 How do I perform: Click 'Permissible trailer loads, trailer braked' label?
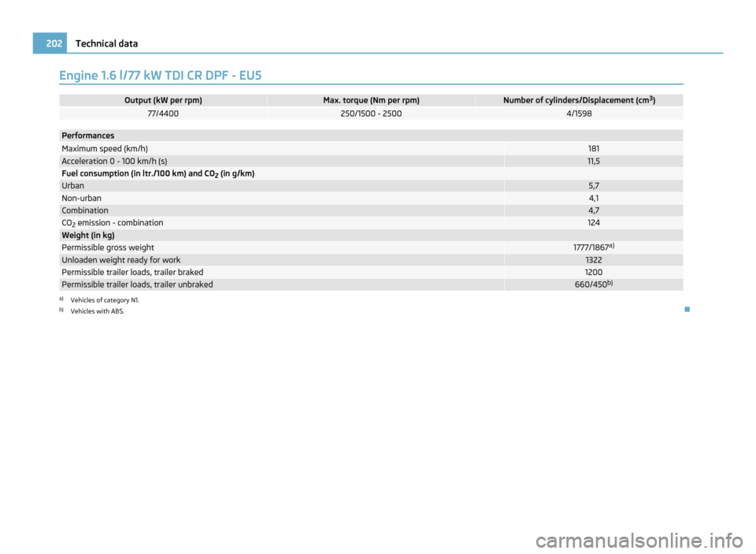click(x=132, y=273)
